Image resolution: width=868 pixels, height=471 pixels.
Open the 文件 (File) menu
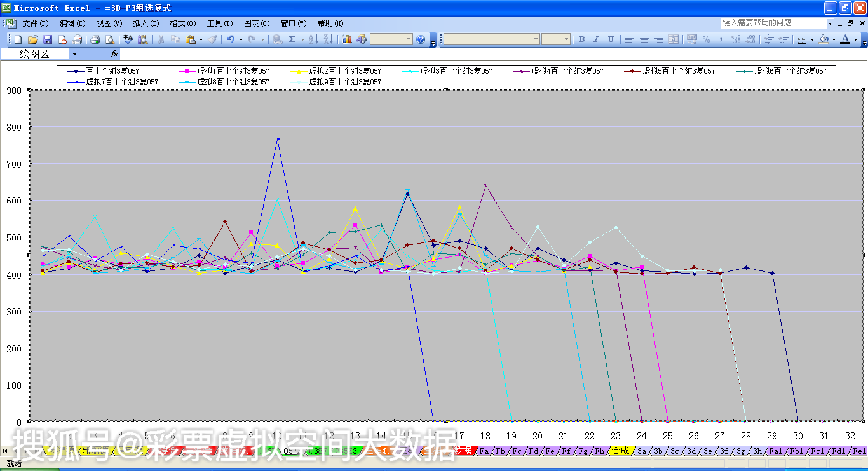(x=36, y=23)
